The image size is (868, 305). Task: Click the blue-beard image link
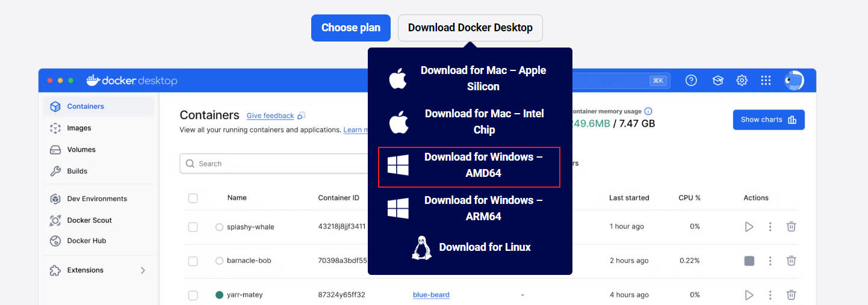431,295
